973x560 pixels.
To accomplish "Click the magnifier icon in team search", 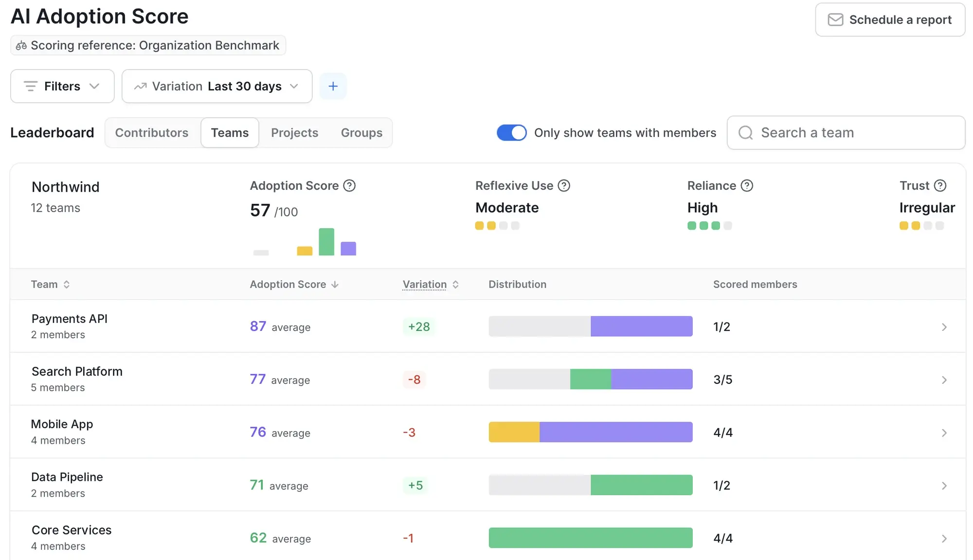I will [745, 133].
